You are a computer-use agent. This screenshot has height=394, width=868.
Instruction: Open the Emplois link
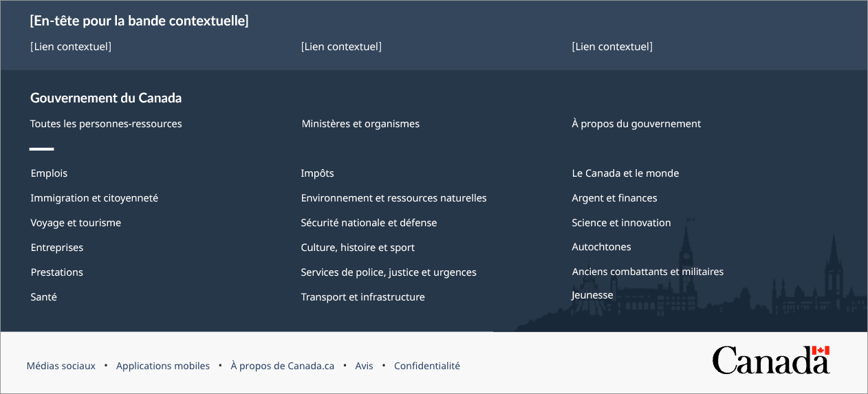(49, 173)
